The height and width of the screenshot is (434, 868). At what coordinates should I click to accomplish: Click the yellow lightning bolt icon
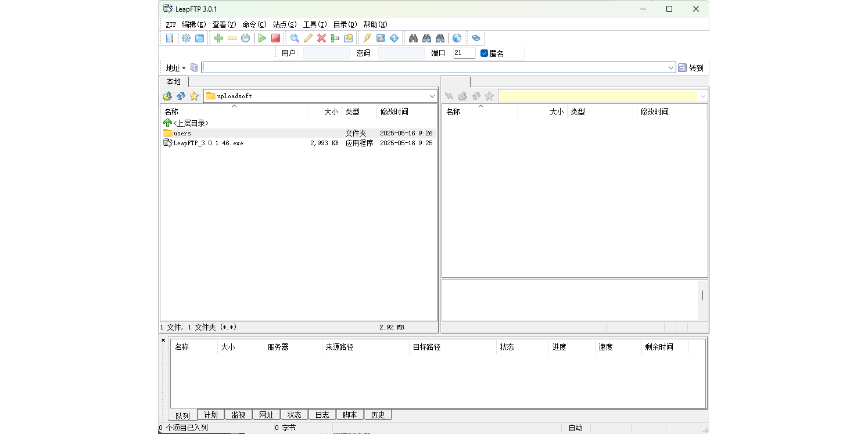(x=367, y=38)
